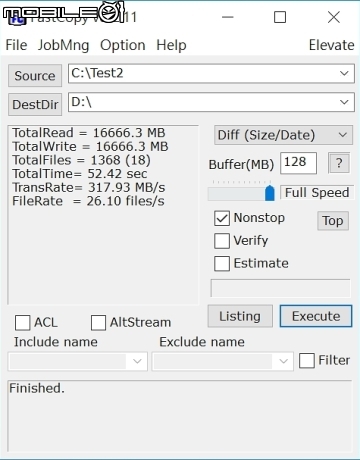The width and height of the screenshot is (360, 460).
Task: Check the AltStream option
Action: tap(98, 323)
